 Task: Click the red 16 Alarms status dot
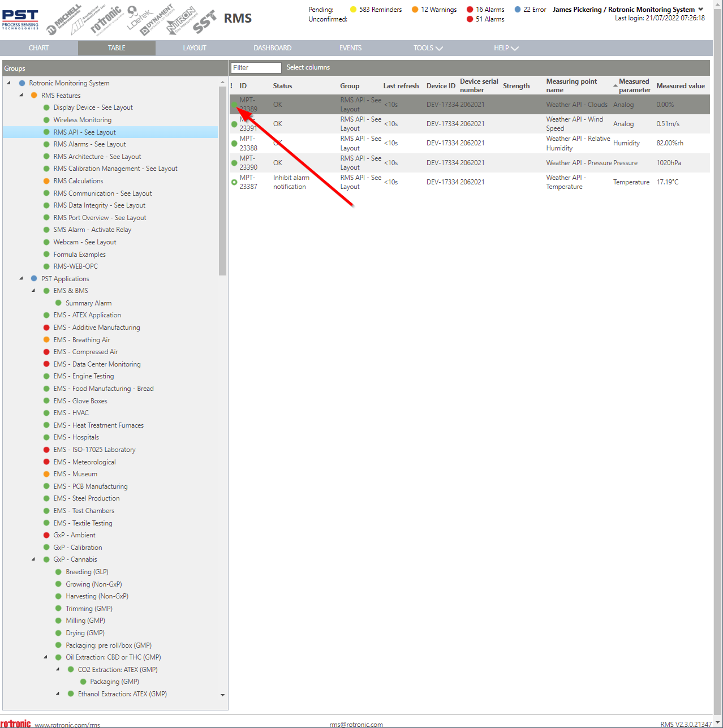point(470,10)
